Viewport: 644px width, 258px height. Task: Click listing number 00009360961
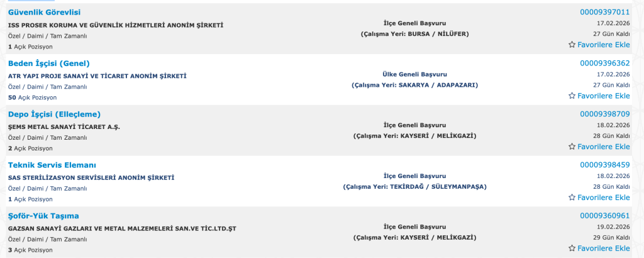tap(604, 216)
